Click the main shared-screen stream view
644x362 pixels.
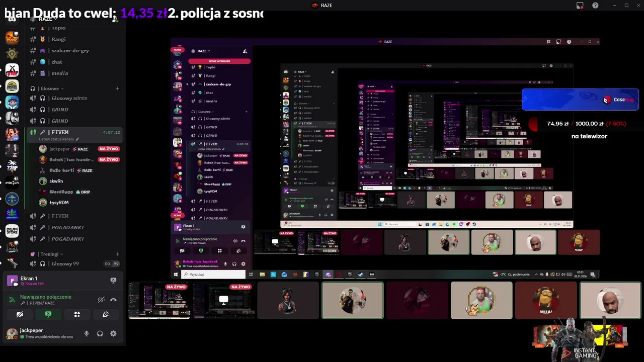385,158
